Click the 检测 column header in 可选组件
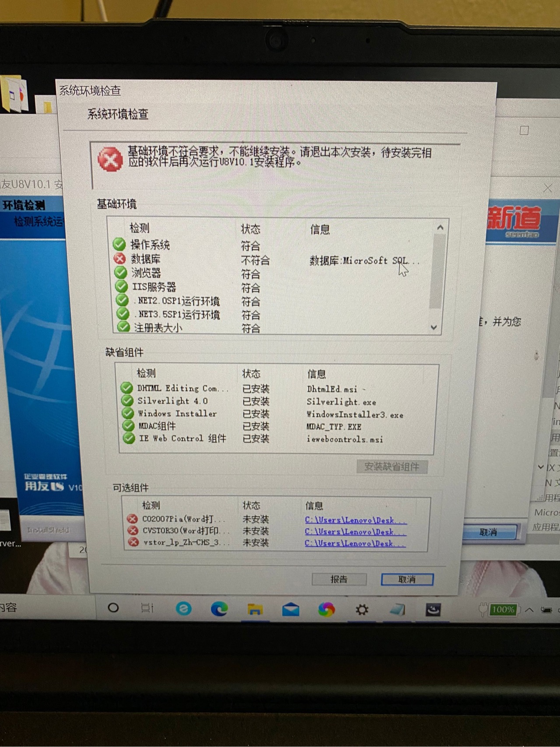The image size is (560, 747). (151, 505)
